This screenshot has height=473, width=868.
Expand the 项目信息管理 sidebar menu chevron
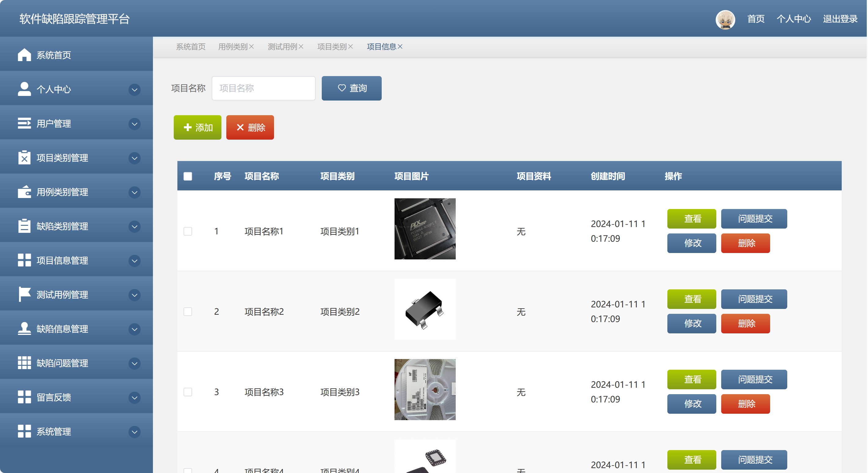click(135, 261)
